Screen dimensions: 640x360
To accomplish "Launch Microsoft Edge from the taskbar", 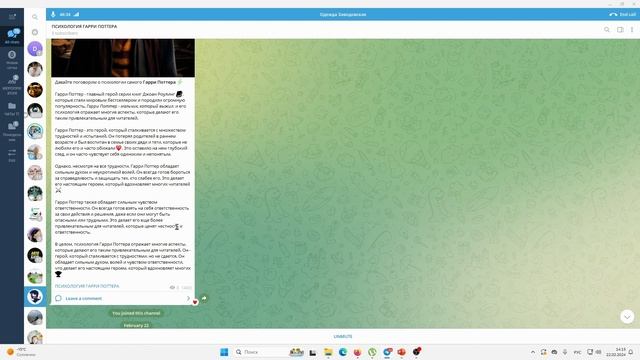I will [343, 352].
